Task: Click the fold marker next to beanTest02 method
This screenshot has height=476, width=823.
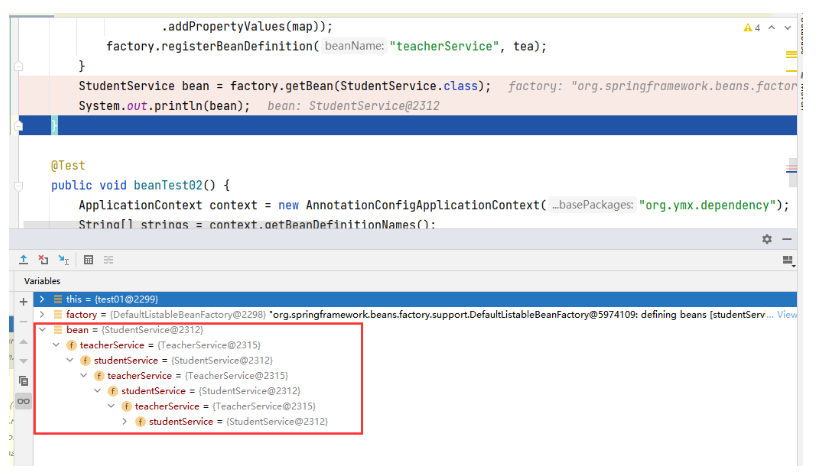Action: pos(18,186)
